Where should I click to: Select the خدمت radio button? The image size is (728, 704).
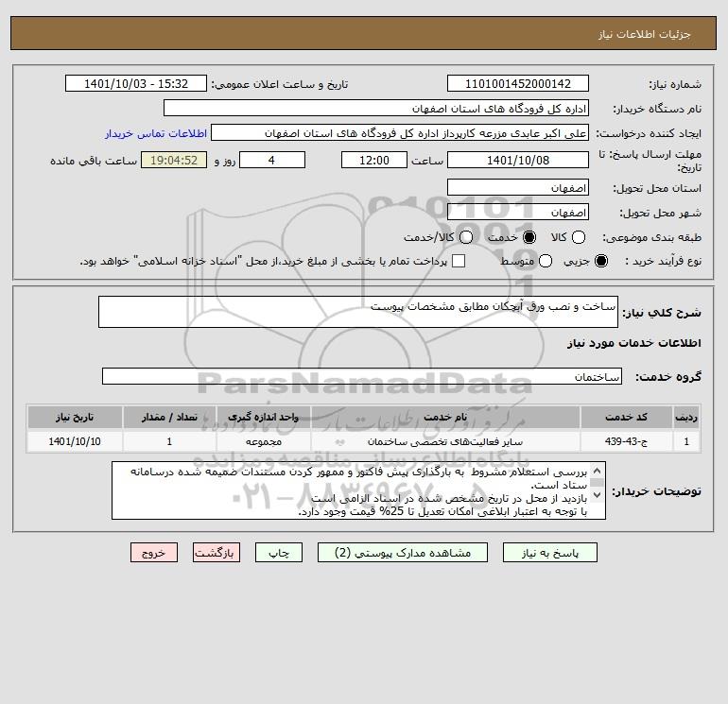coord(529,237)
